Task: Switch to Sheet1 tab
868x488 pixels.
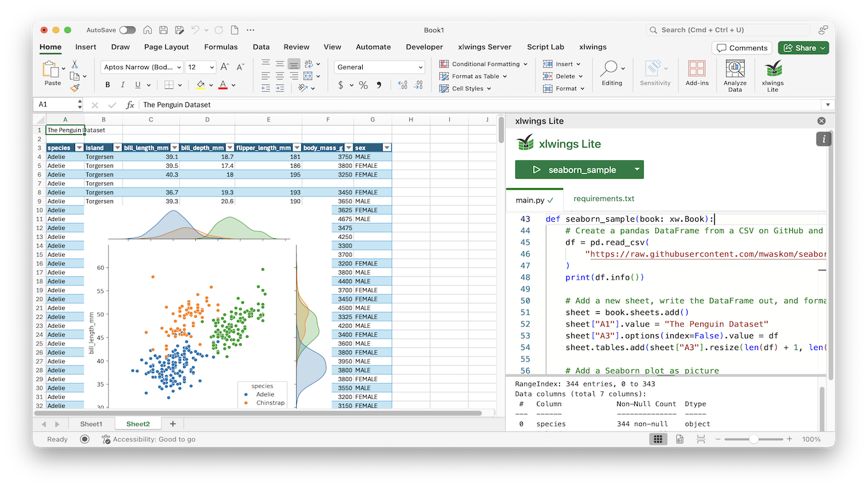Action: (91, 424)
